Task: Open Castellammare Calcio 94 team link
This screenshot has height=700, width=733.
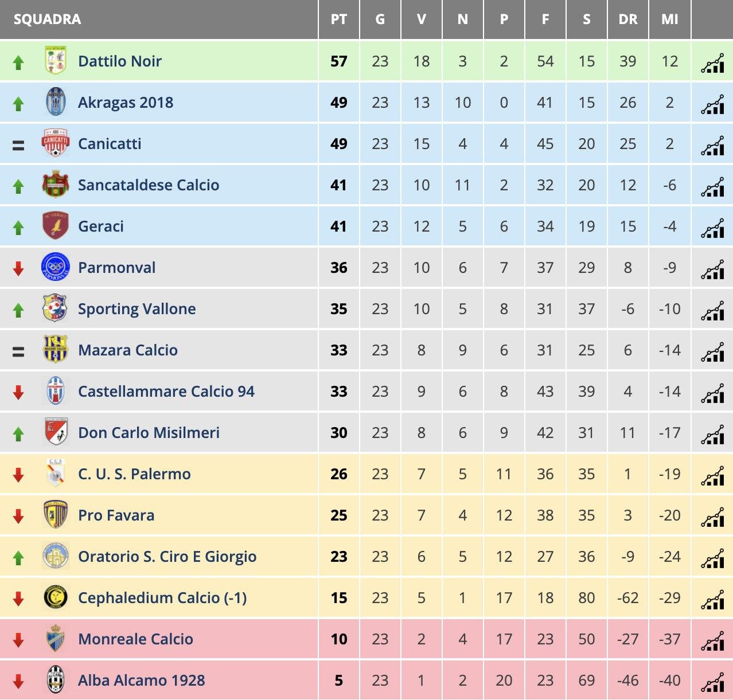Action: (166, 392)
